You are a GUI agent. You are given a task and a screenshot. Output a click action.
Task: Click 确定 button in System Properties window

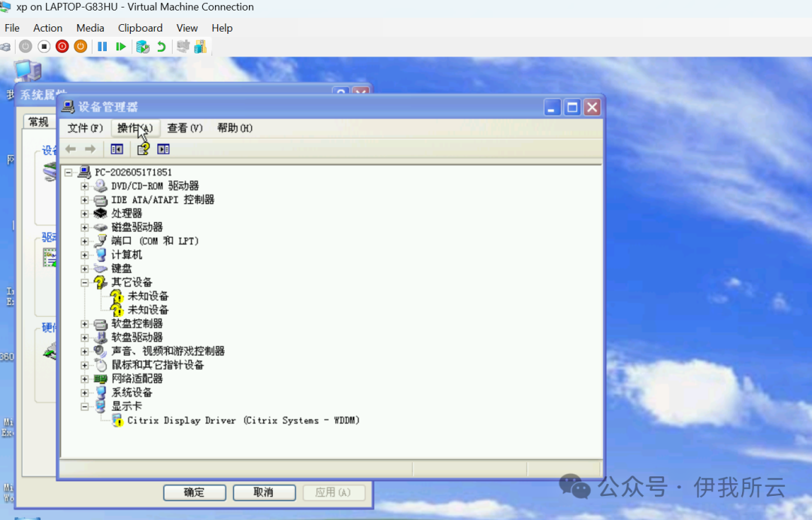coord(195,492)
